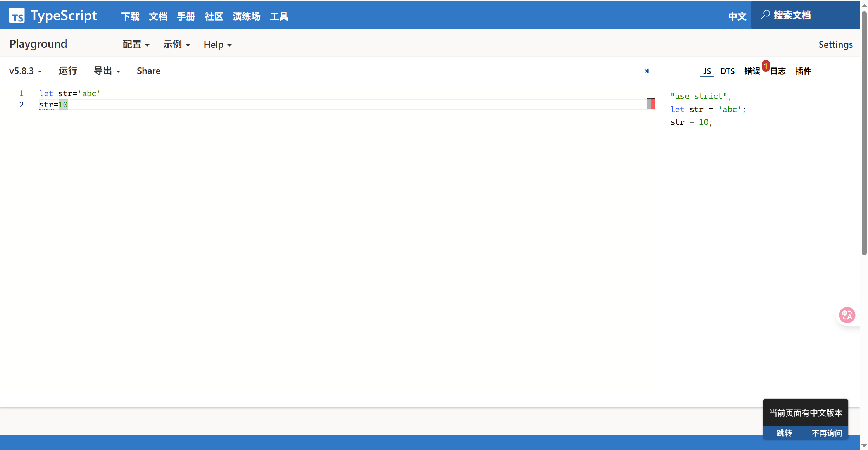Expand the 配置 config dropdown
Screen dimensions: 868x450
tap(136, 45)
